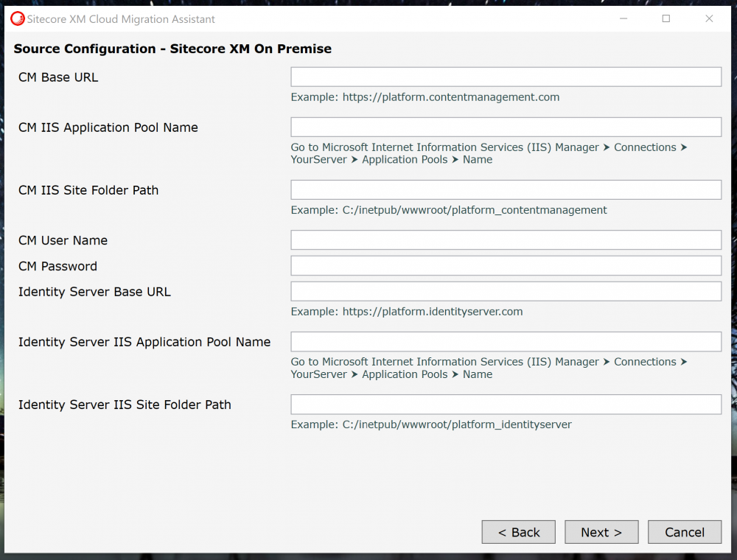The image size is (737, 560).
Task: Click the 'CM Password' label
Action: point(57,266)
